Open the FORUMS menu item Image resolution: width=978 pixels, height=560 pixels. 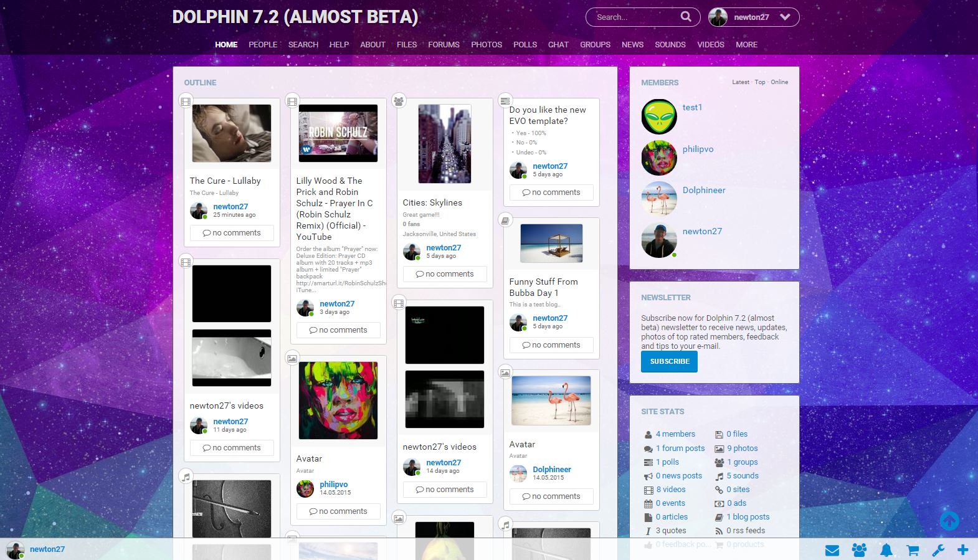[x=444, y=45]
